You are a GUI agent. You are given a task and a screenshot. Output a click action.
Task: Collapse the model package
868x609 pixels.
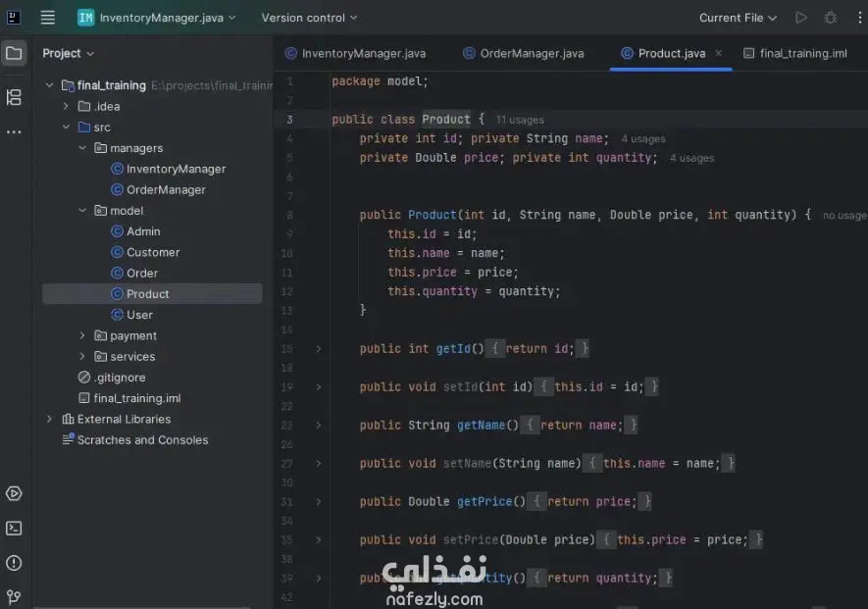pos(82,211)
